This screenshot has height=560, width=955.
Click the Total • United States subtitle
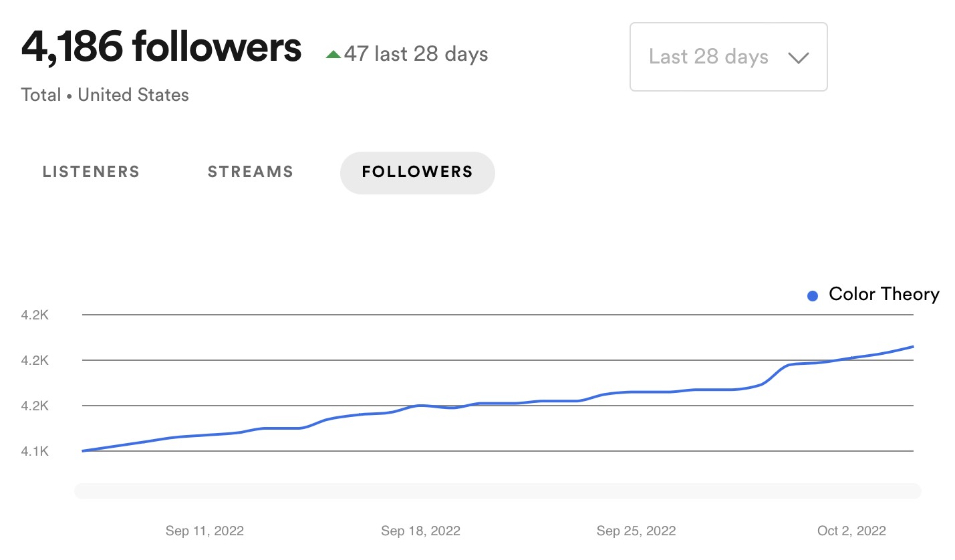[105, 95]
